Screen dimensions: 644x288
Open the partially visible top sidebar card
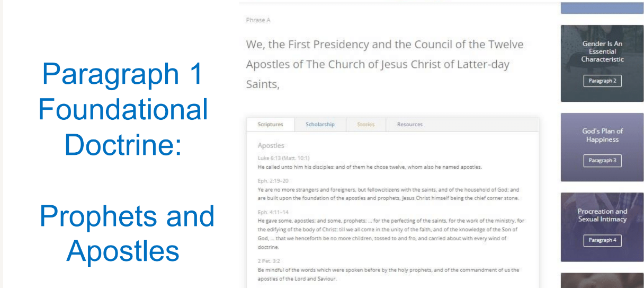coord(602,7)
